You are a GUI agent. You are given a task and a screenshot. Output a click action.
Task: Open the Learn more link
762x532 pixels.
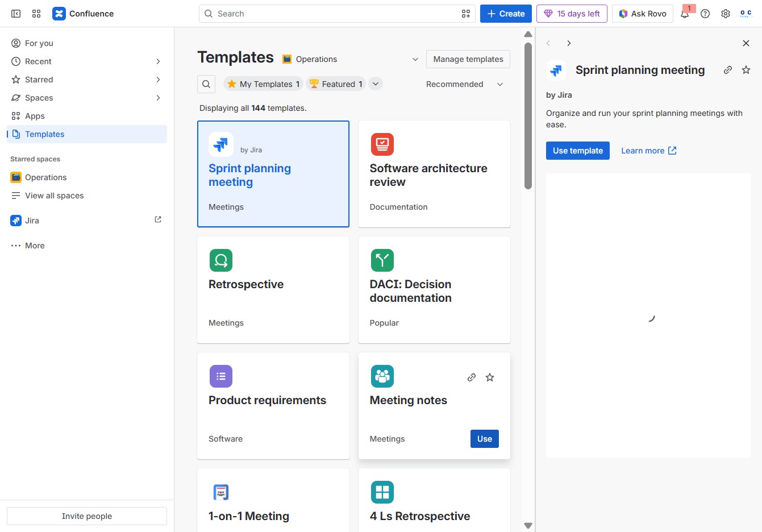(x=649, y=151)
